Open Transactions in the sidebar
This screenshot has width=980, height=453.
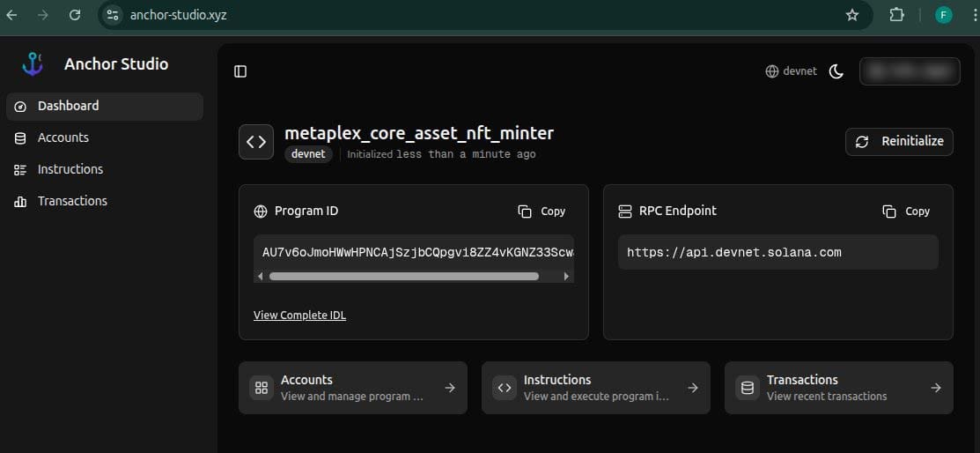click(x=105, y=201)
